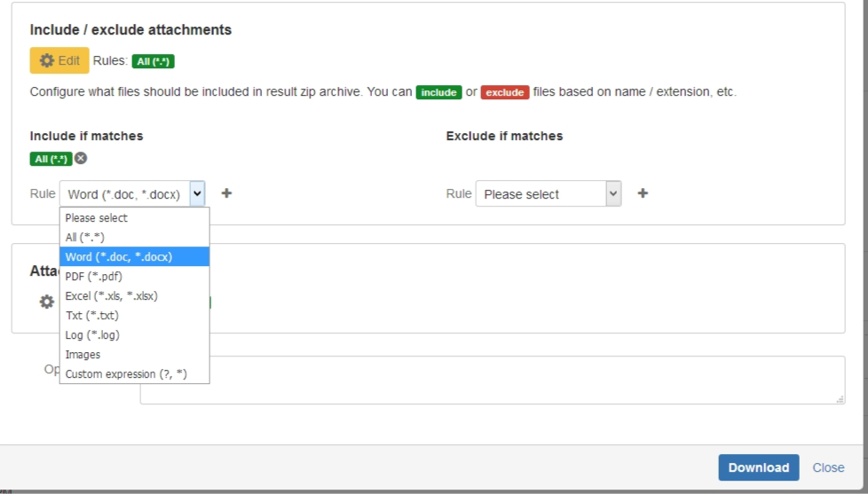Remove the All (*.*) include rule
868x494 pixels.
click(x=81, y=159)
